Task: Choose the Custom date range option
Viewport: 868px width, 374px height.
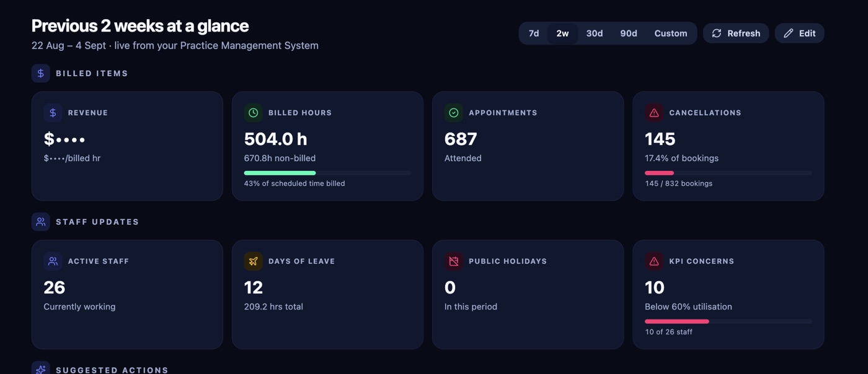Action: pos(671,33)
